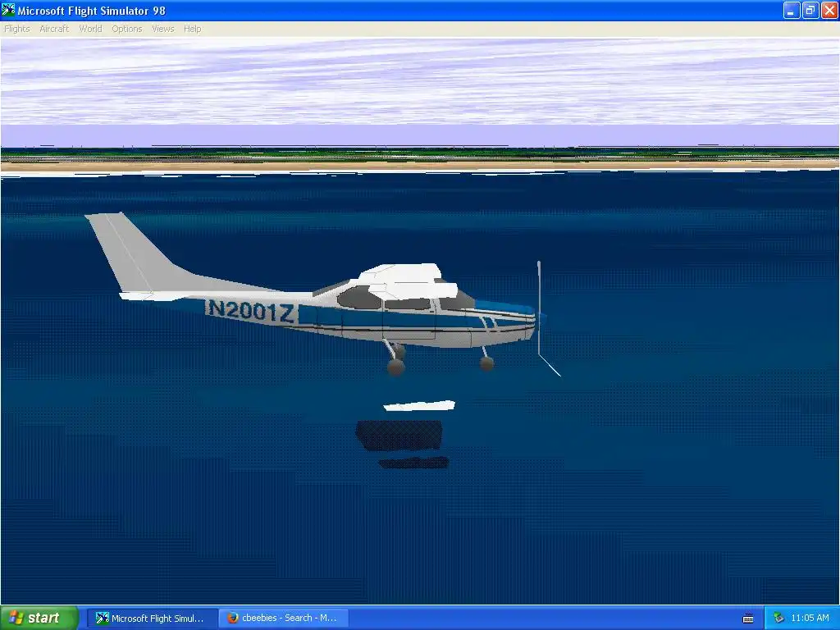Open the World menu
The width and height of the screenshot is (840, 630).
(x=90, y=29)
